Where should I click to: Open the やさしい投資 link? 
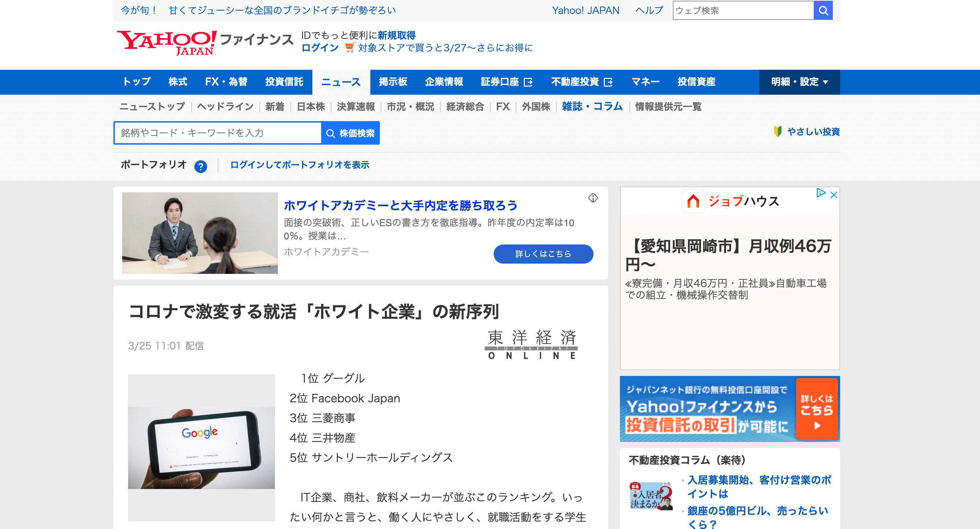813,132
